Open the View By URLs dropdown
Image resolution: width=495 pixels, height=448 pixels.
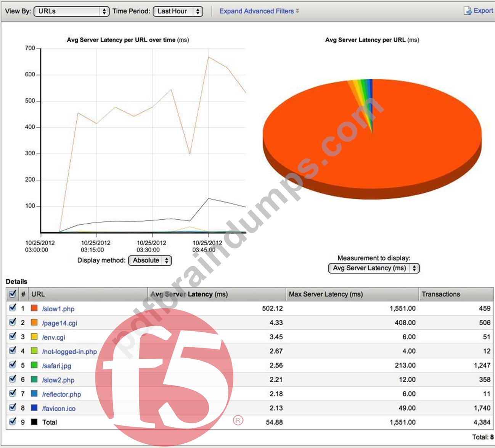(72, 11)
